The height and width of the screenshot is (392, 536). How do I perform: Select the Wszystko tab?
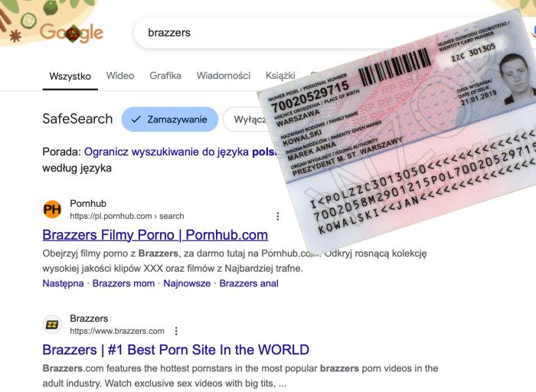70,77
